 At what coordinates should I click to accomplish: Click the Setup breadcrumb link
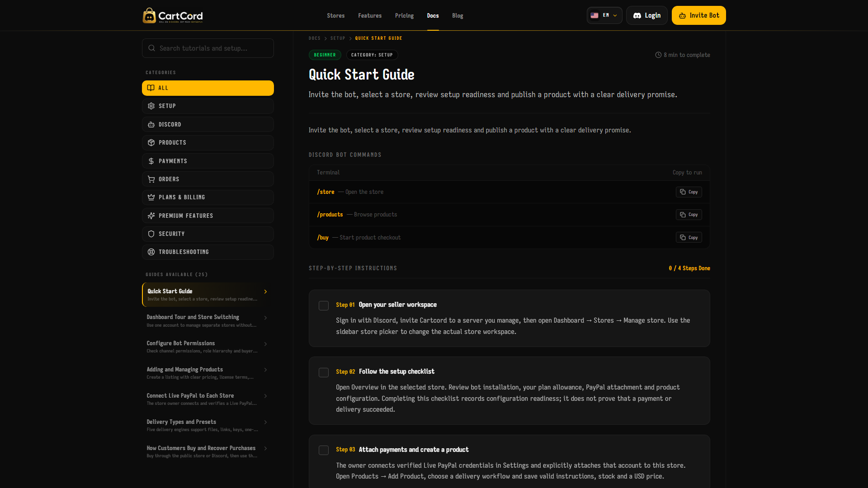[338, 38]
